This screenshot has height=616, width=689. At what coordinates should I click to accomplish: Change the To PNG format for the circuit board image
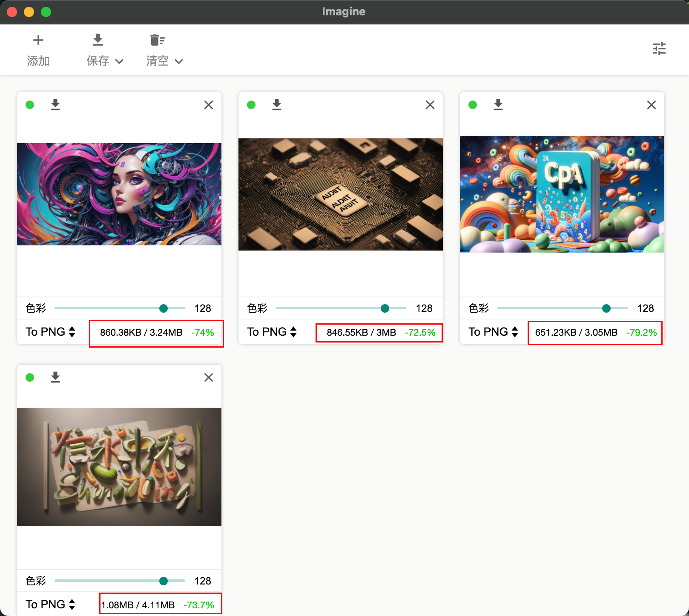tap(272, 332)
